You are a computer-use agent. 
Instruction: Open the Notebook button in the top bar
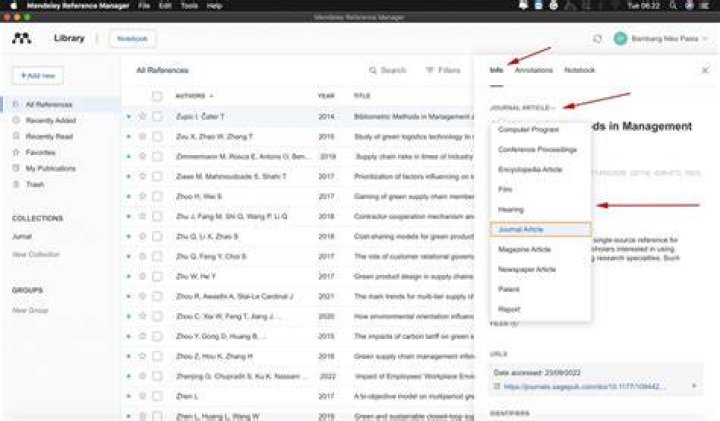(x=132, y=39)
